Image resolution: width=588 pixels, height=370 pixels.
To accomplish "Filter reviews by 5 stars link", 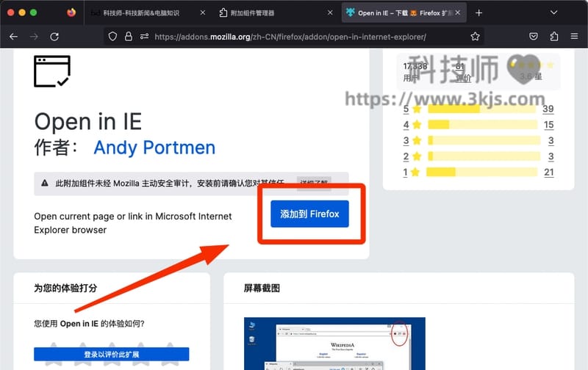I will point(406,109).
